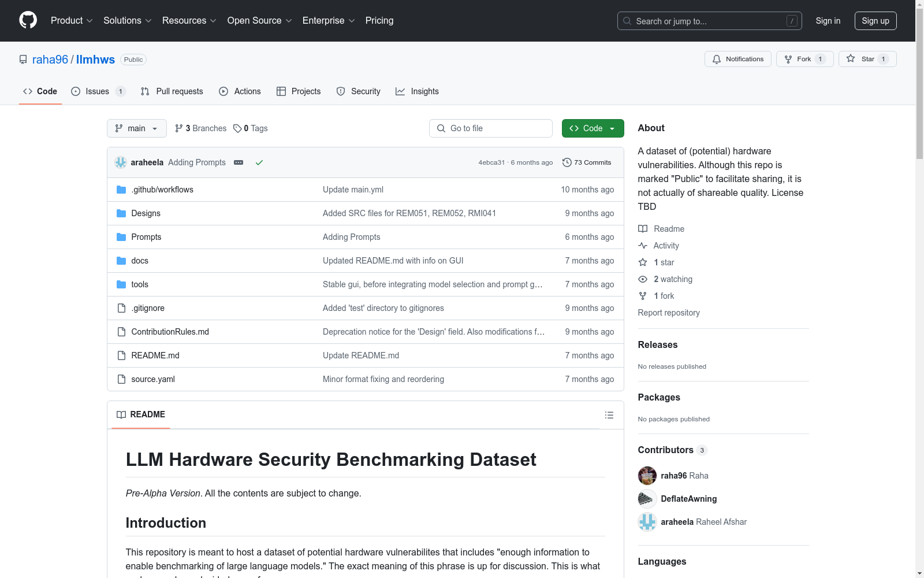Open the 73 Commits history link
The width and height of the screenshot is (924, 578).
(x=587, y=162)
